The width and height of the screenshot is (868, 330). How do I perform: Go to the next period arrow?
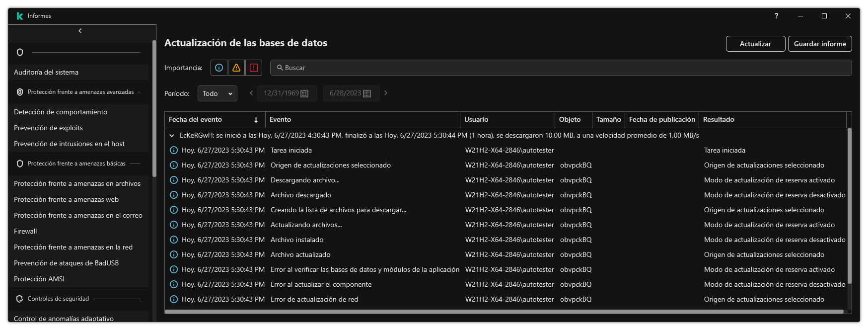[x=386, y=93]
